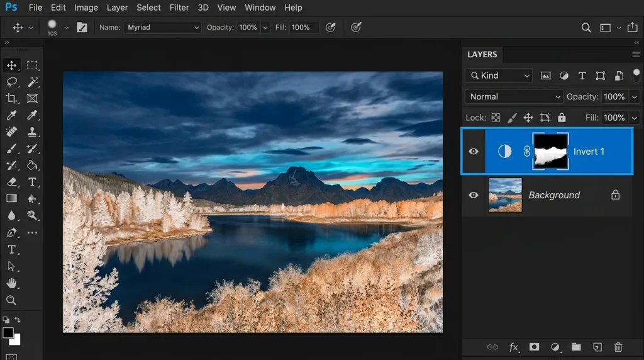Swap foreground and background colors
The image size is (644, 360).
tap(17, 319)
